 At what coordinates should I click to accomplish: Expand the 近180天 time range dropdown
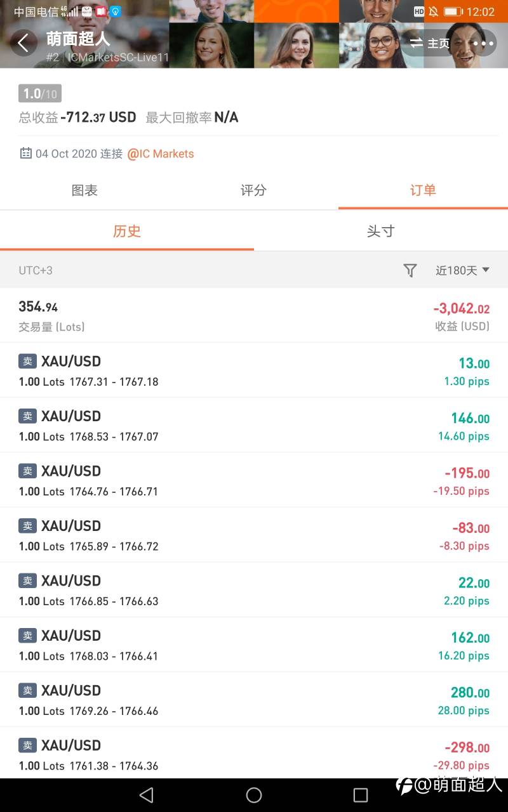[462, 271]
